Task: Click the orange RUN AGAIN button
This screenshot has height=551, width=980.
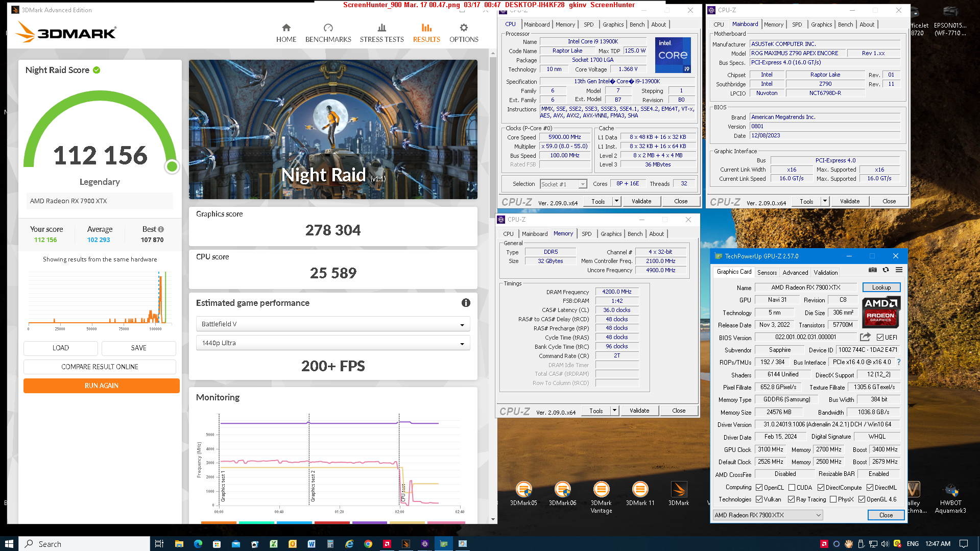Action: (x=101, y=386)
